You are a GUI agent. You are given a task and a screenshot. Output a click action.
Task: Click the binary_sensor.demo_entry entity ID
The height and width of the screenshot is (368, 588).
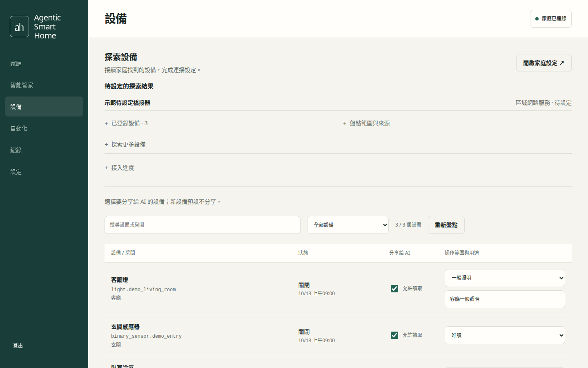(146, 336)
